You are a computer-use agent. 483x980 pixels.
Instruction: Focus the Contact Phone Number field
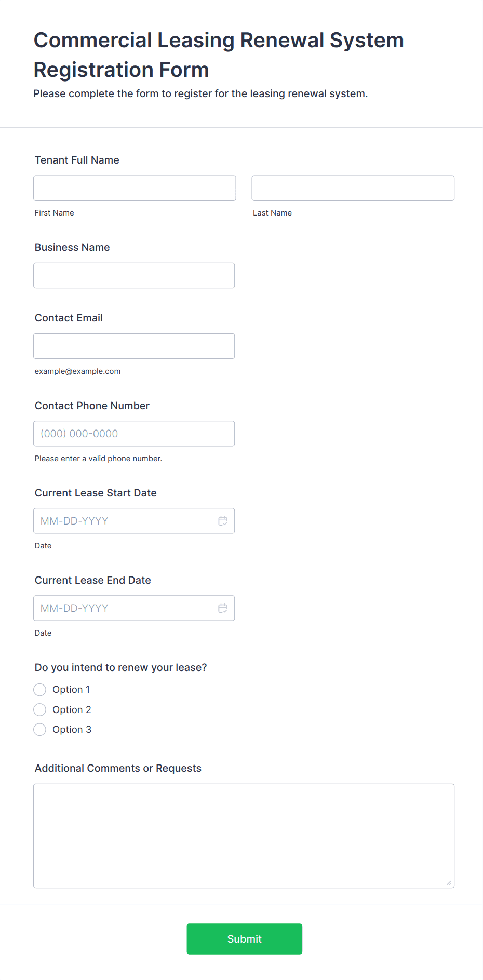click(134, 433)
